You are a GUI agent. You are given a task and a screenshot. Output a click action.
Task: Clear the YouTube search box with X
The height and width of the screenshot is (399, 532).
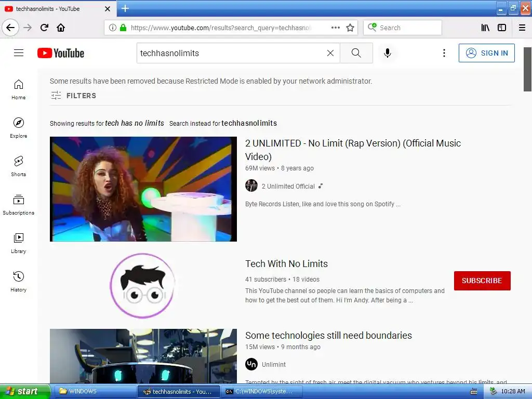click(330, 53)
